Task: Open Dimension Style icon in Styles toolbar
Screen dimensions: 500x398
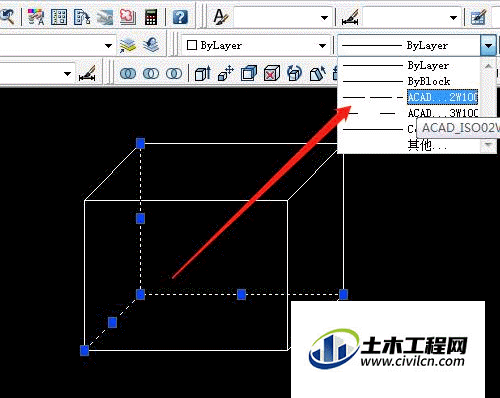Action: tap(350, 17)
